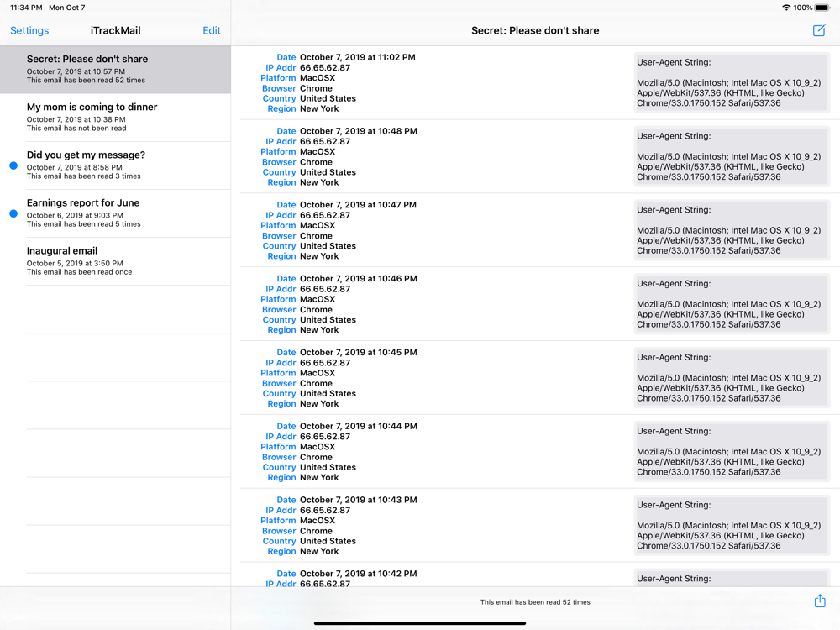Select the read entry dated 10:46 PM
The width and height of the screenshot is (840, 630).
[535, 304]
